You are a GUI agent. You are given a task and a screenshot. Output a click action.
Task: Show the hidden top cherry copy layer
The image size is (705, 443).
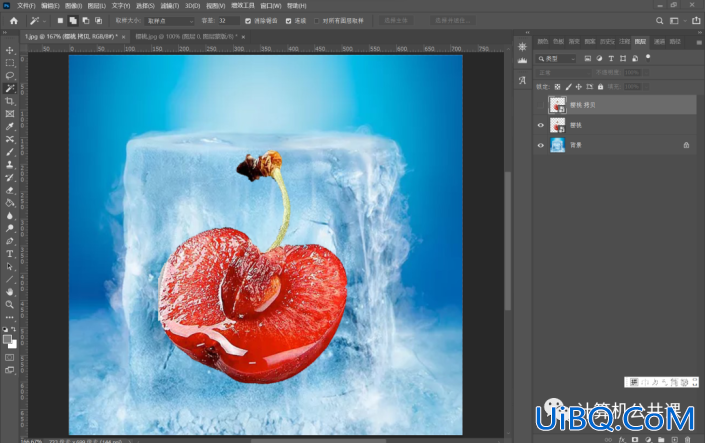coord(540,105)
